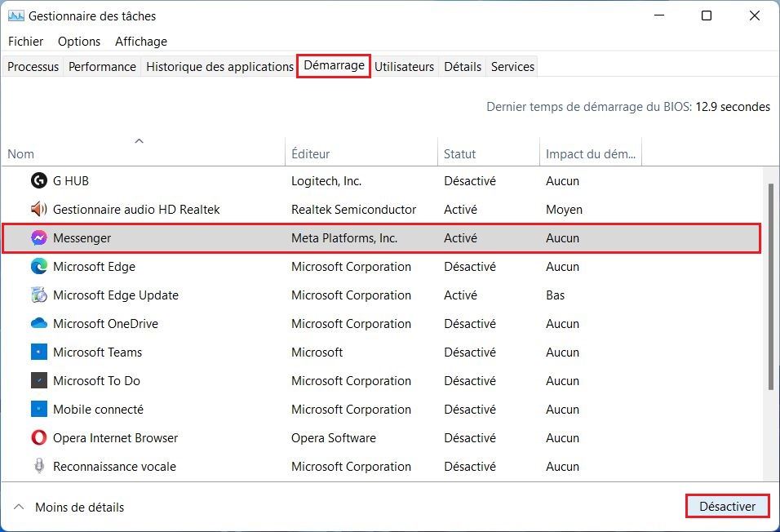Sort by Statut column header
This screenshot has height=532, width=780.
point(459,154)
